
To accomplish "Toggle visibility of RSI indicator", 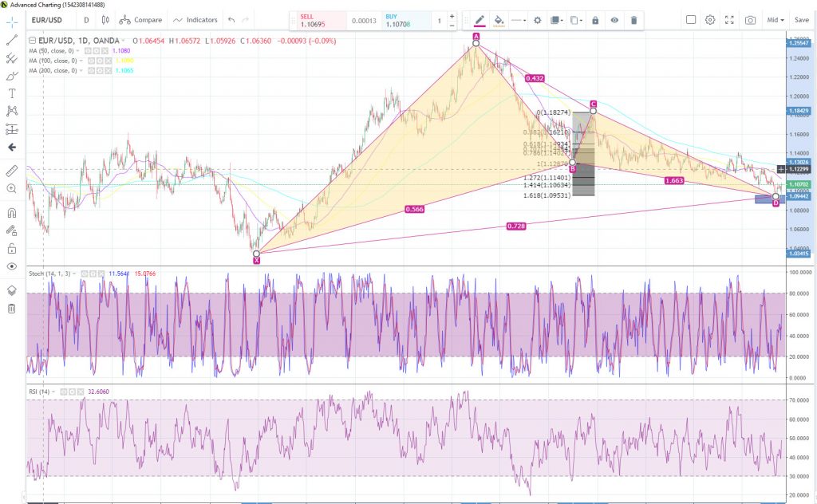I will (64, 392).
